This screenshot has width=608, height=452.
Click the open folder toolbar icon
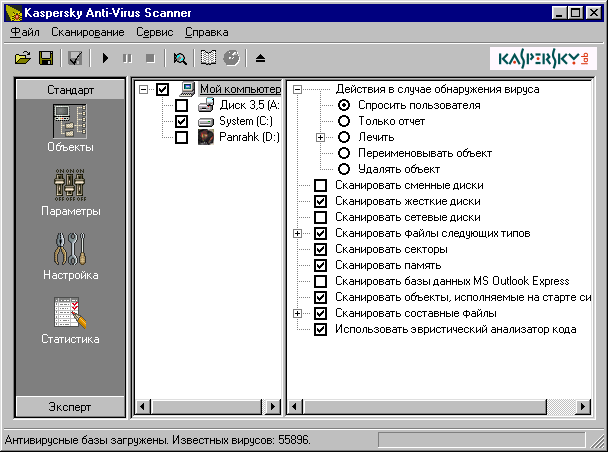click(x=23, y=59)
